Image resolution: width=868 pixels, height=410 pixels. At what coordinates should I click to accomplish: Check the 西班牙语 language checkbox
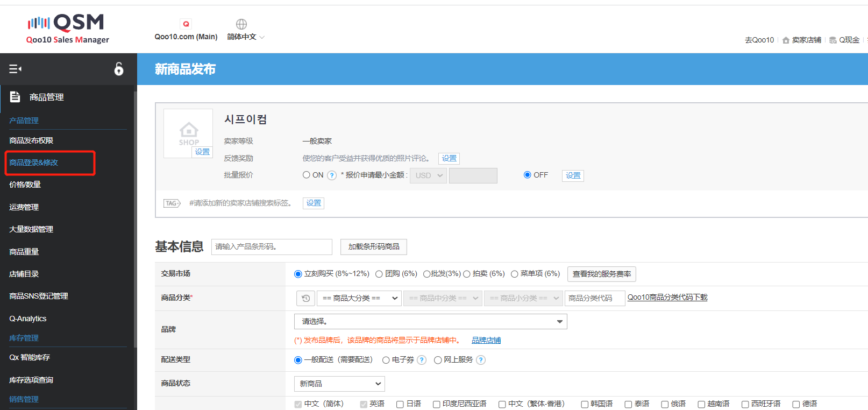[x=745, y=404]
